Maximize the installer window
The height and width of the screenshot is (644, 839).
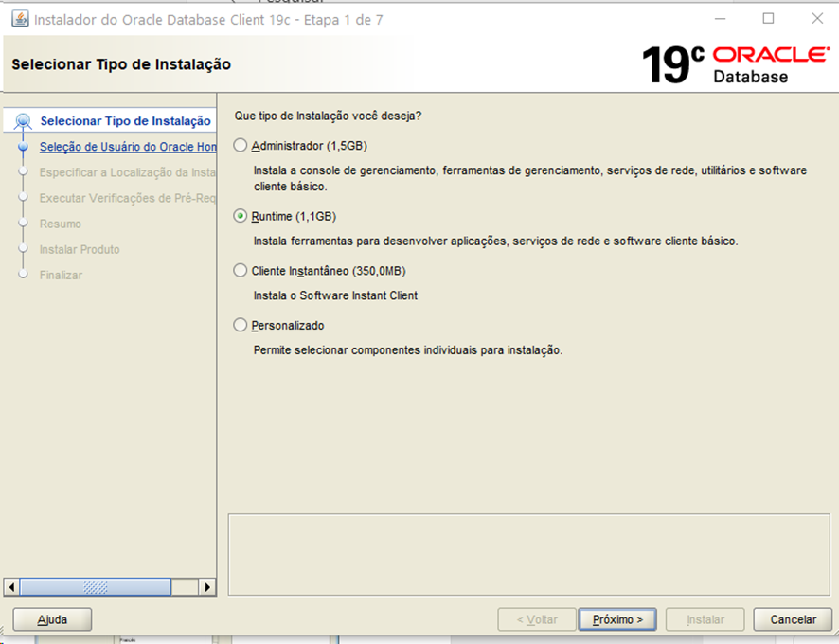click(x=768, y=19)
